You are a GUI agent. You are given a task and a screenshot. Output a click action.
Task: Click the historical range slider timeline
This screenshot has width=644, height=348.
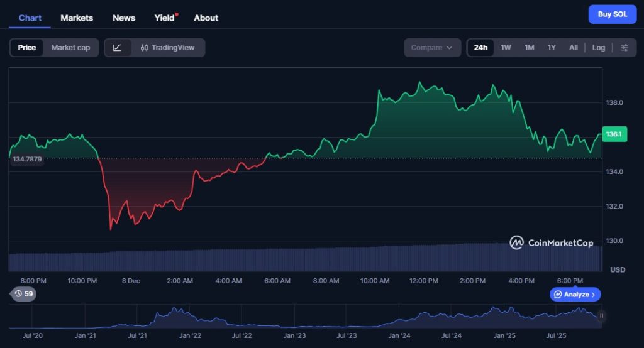(302, 317)
